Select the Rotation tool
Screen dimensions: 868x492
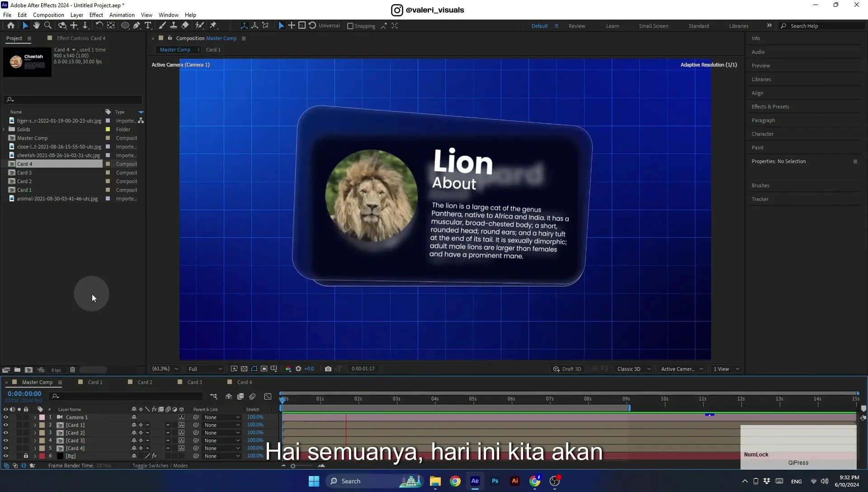99,26
